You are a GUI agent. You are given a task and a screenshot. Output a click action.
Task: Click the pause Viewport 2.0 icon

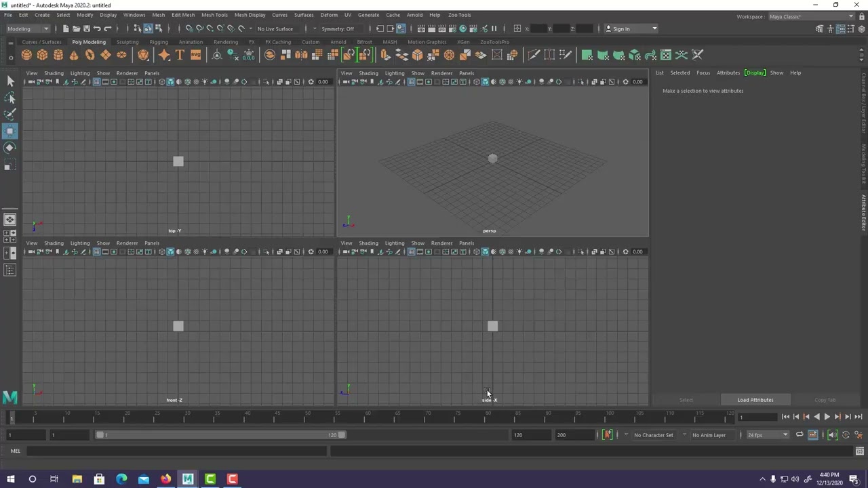pos(494,28)
